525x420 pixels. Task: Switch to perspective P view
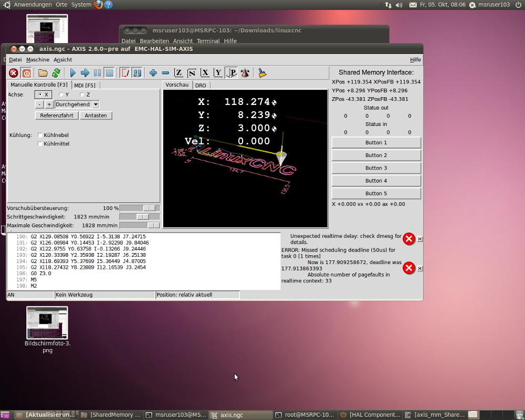(232, 73)
